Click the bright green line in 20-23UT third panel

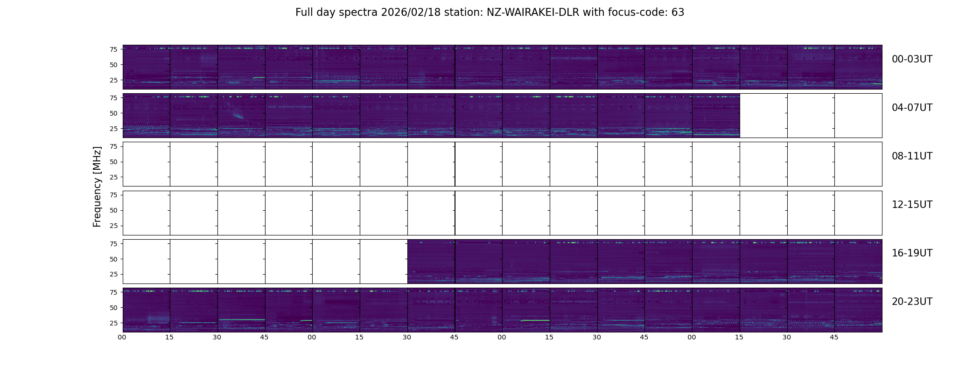click(x=242, y=320)
